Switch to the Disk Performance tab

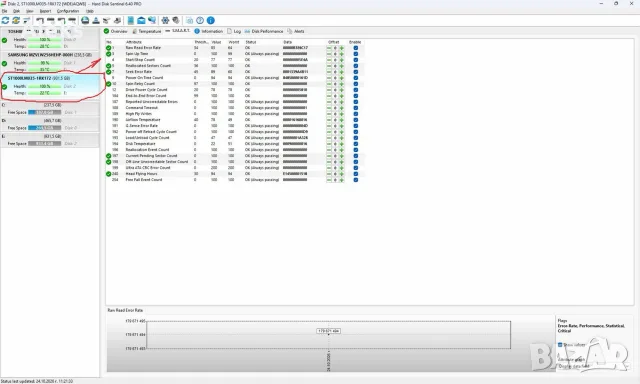[264, 31]
